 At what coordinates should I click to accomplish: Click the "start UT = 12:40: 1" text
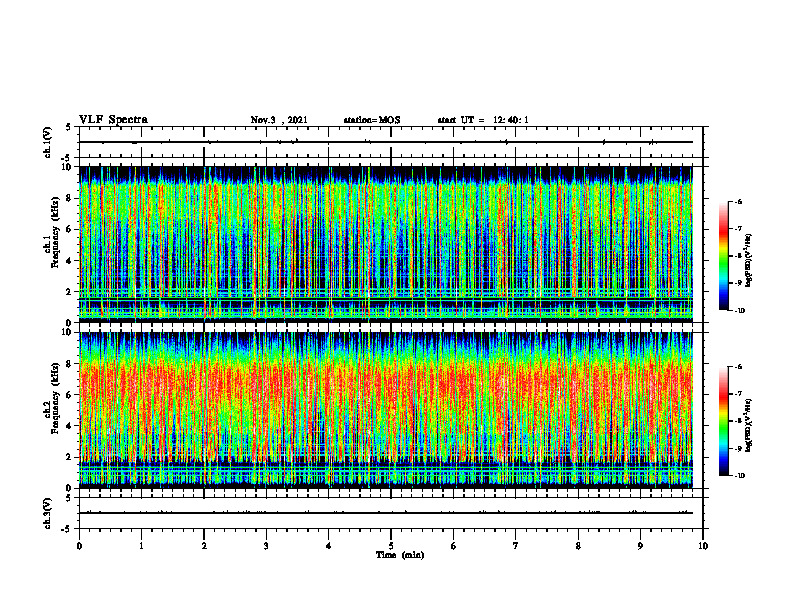pyautogui.click(x=483, y=120)
